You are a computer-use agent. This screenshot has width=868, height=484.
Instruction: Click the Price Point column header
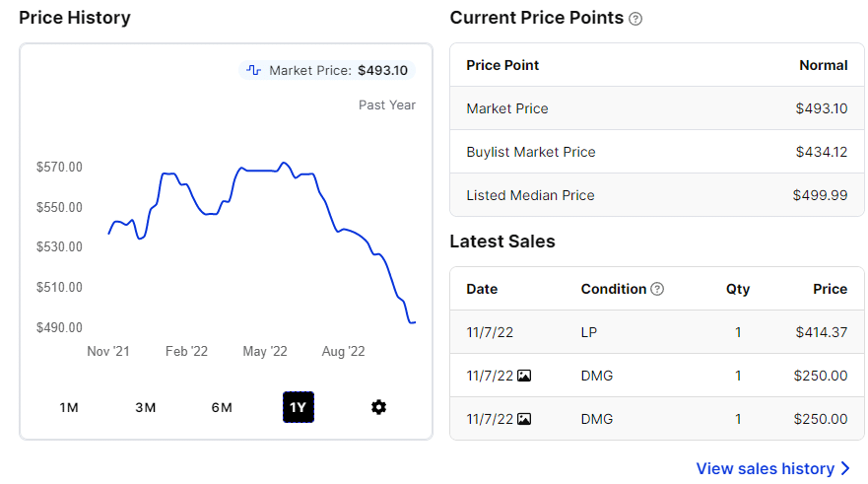(502, 65)
